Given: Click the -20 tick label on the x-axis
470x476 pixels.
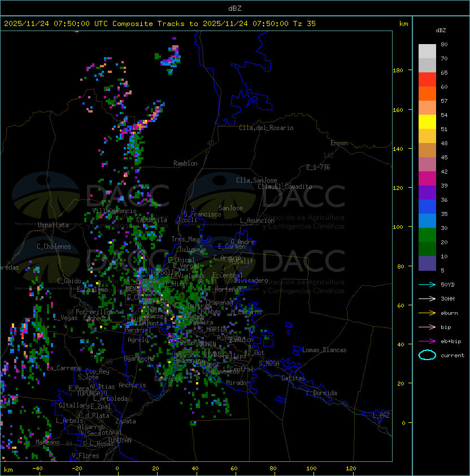Looking at the screenshot, I should [77, 469].
